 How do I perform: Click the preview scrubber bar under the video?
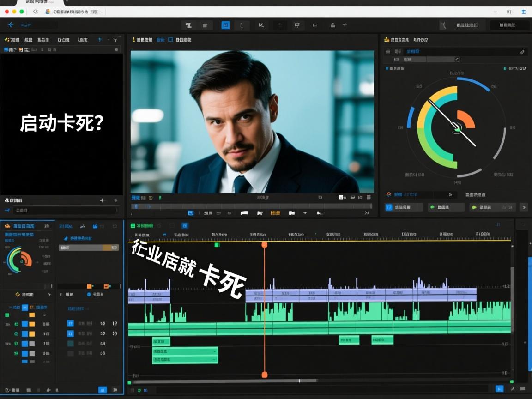252,206
